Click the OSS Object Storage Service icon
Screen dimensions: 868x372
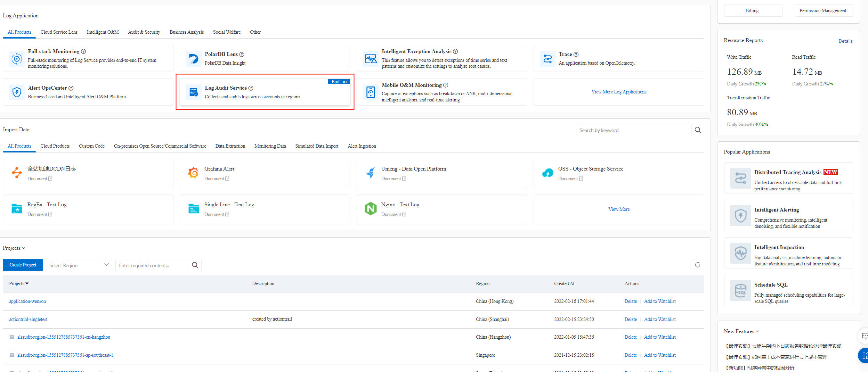[x=547, y=173]
